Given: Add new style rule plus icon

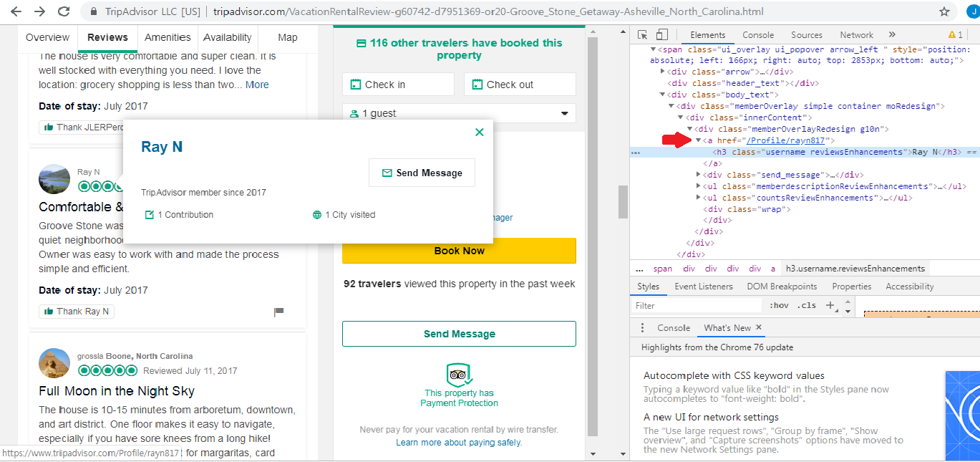Looking at the screenshot, I should click(830, 305).
